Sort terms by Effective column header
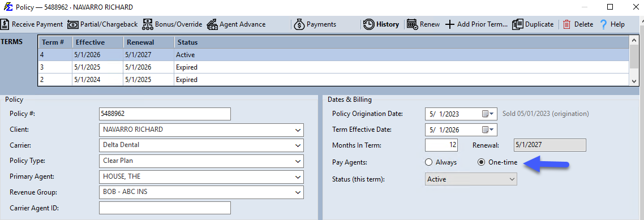Viewport: 644px width, 220px height. click(x=98, y=42)
